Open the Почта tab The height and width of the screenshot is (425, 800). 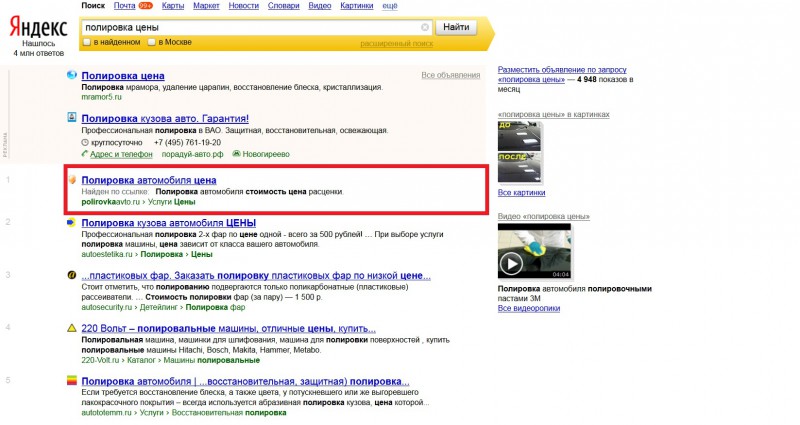pos(124,6)
